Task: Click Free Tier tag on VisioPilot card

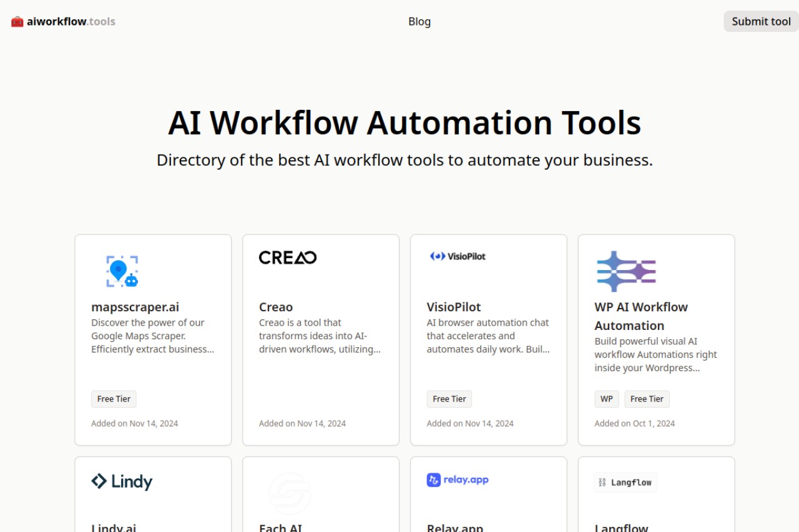Action: tap(449, 399)
